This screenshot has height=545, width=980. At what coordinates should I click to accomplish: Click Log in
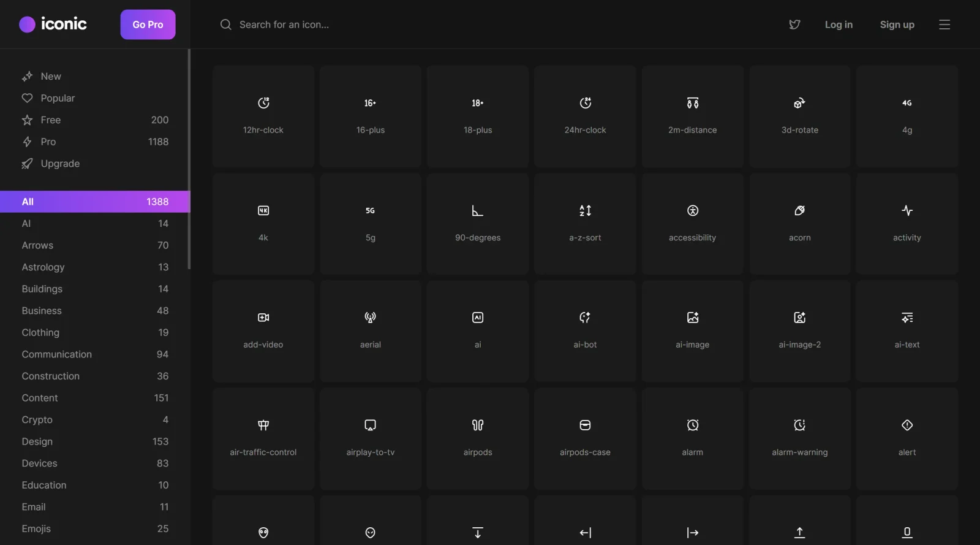point(839,25)
